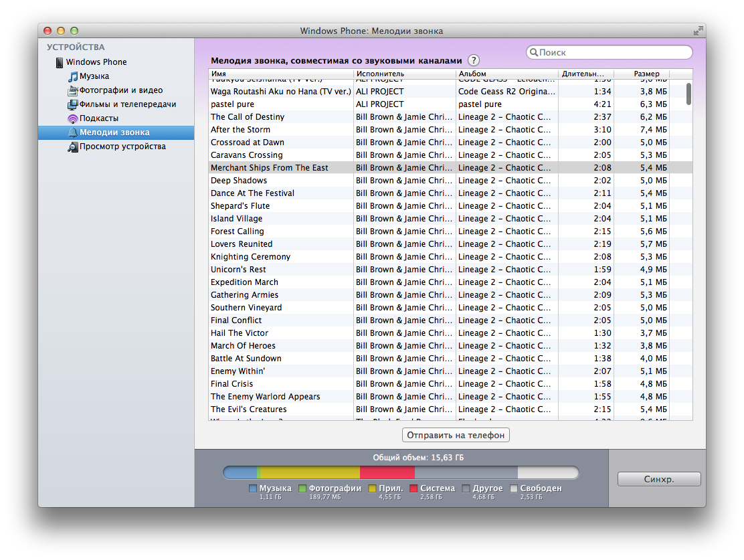
Task: Select the track "The Evil's Creatures"
Action: pos(450,409)
